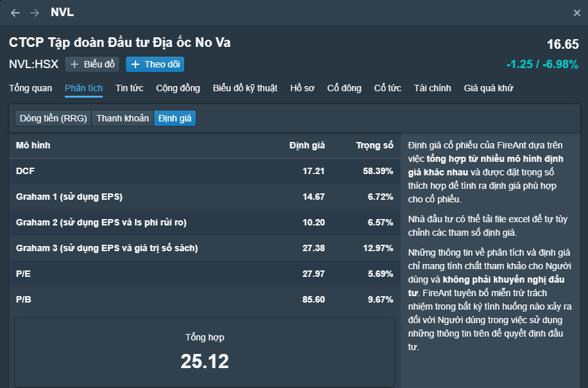Open the Tài chính tab
Image resolution: width=588 pixels, height=388 pixels.
433,88
